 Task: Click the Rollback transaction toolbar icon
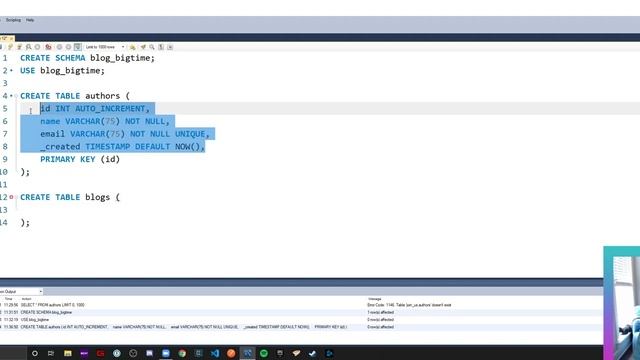[x=68, y=47]
